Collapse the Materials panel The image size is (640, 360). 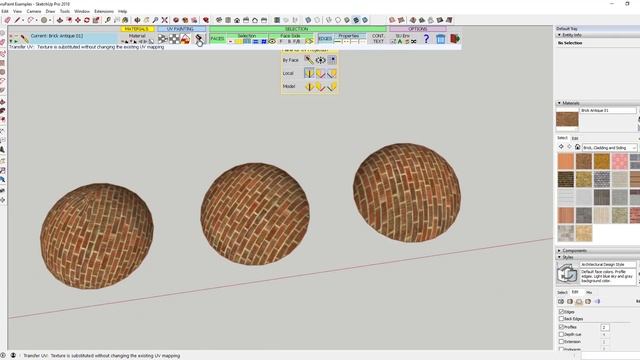(559, 103)
